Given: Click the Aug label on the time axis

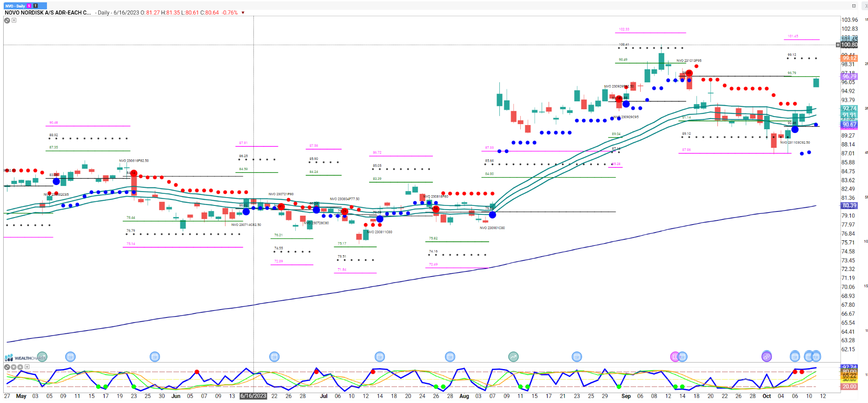Looking at the screenshot, I should 464,396.
